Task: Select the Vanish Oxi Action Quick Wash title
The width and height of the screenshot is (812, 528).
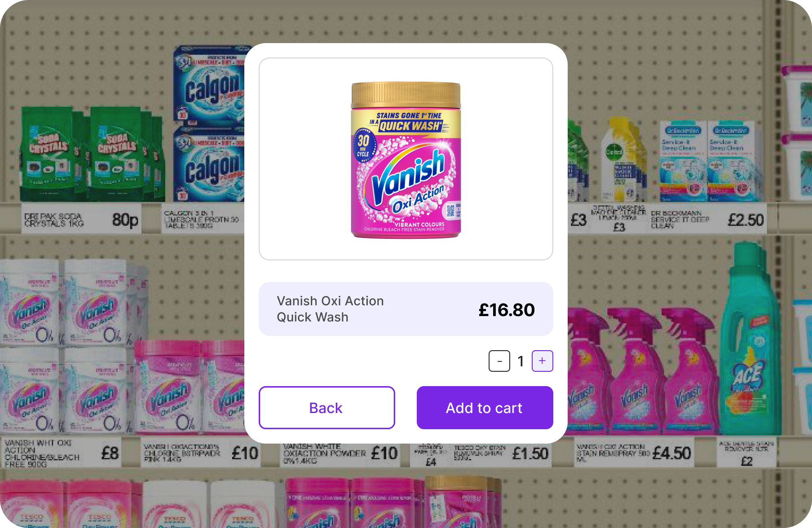Action: click(330, 309)
